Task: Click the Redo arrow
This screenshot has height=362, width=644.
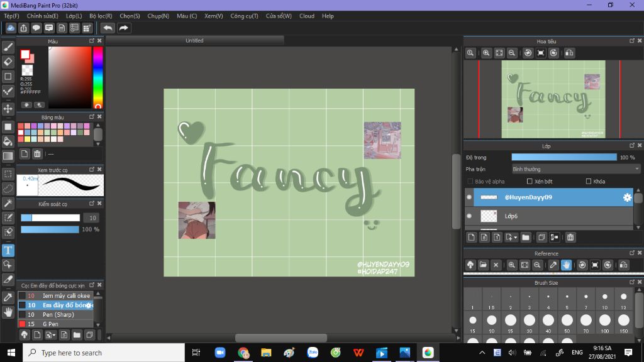Action: [123, 28]
